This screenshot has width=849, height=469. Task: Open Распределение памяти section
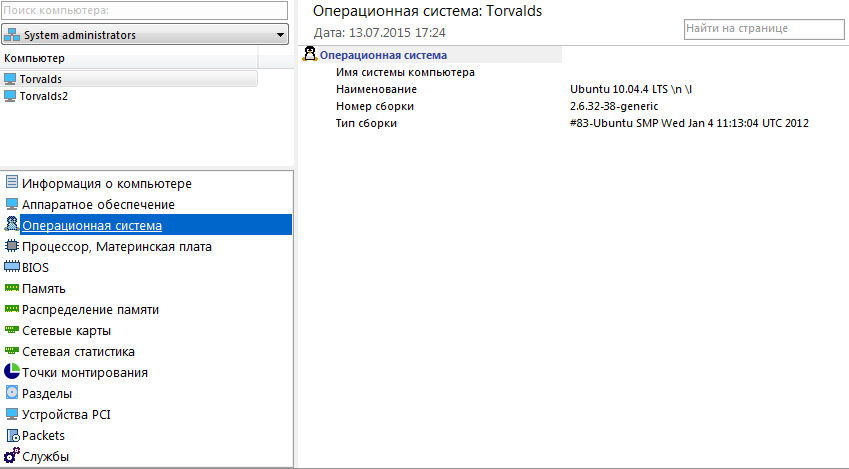[x=90, y=310]
